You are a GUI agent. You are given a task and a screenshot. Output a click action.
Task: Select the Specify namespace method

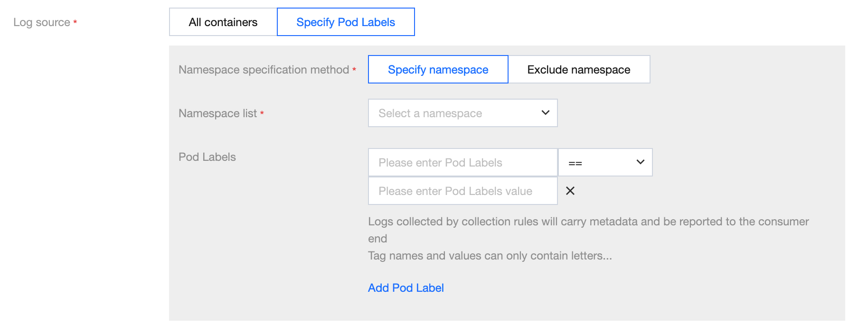[x=438, y=70]
